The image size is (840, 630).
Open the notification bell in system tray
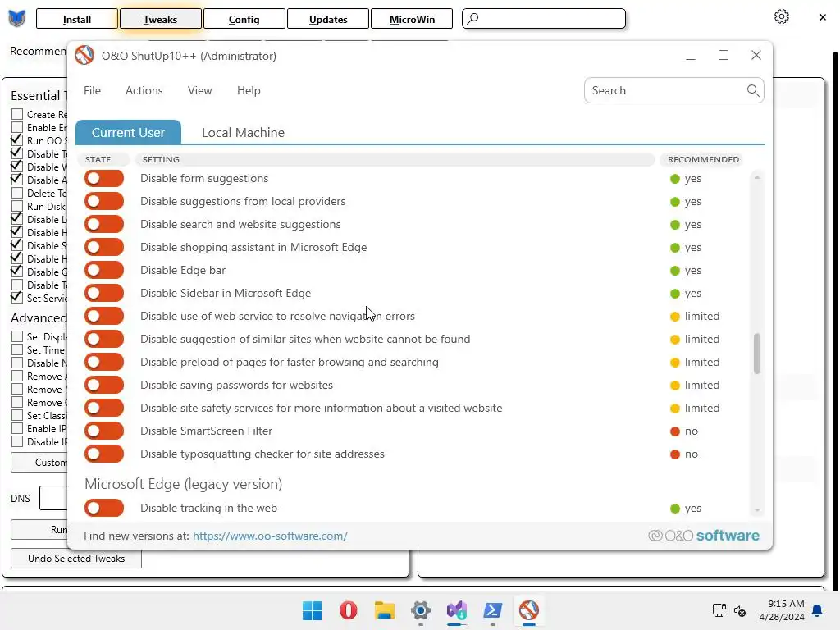point(817,610)
